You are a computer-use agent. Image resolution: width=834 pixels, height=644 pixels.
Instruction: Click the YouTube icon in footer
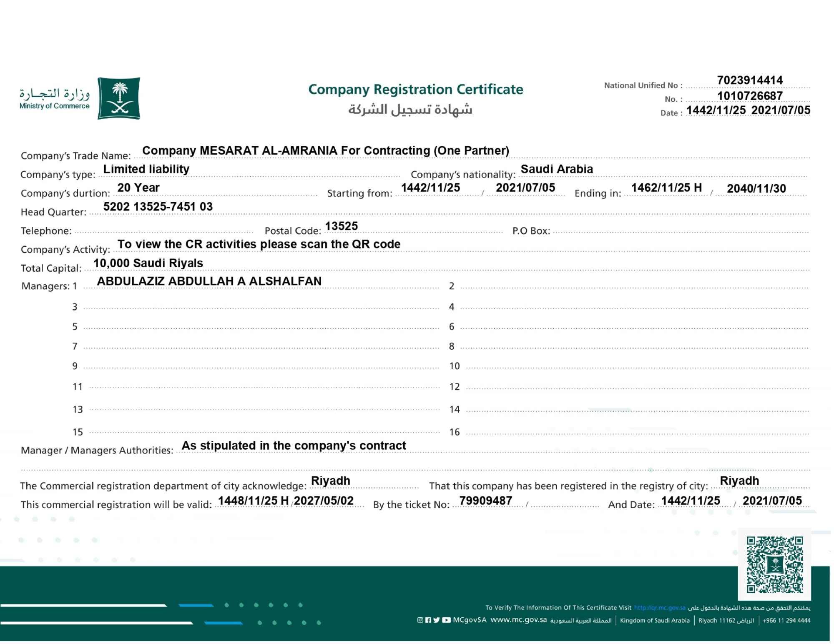(446, 620)
